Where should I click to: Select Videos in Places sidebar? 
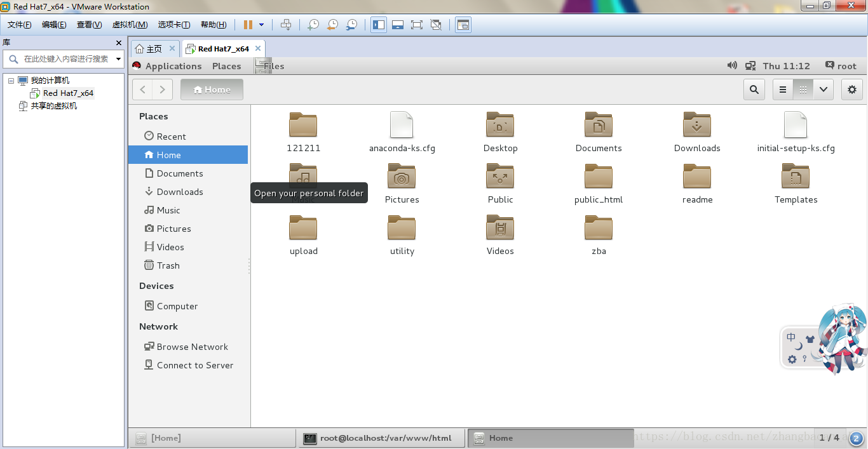[188, 247]
